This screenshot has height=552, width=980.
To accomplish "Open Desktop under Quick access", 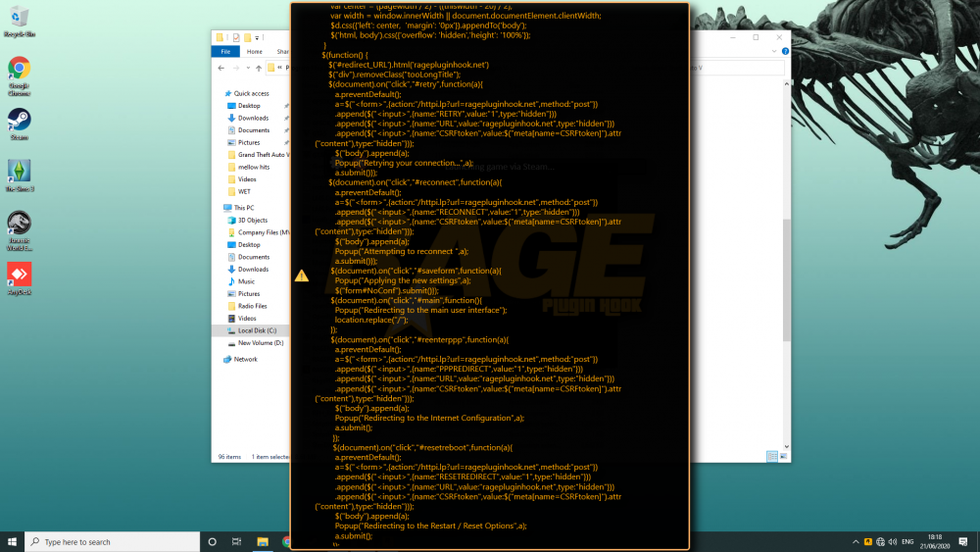I will 249,106.
